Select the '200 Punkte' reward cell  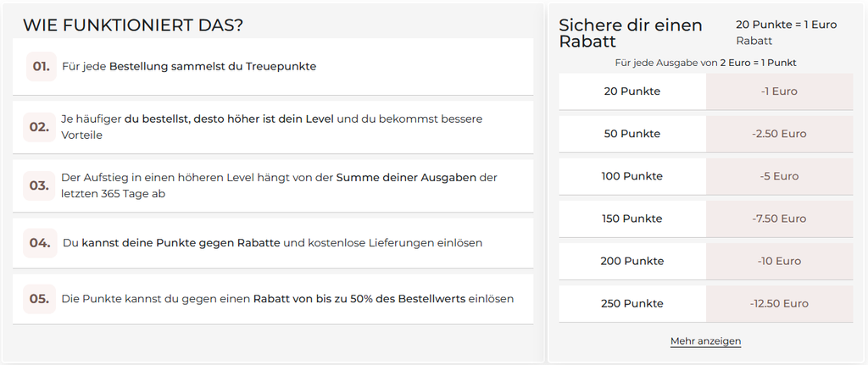[632, 261]
